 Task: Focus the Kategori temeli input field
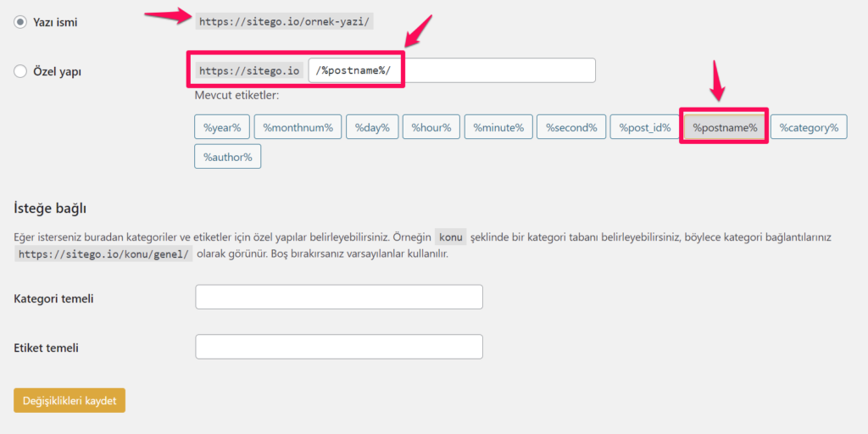pyautogui.click(x=339, y=298)
